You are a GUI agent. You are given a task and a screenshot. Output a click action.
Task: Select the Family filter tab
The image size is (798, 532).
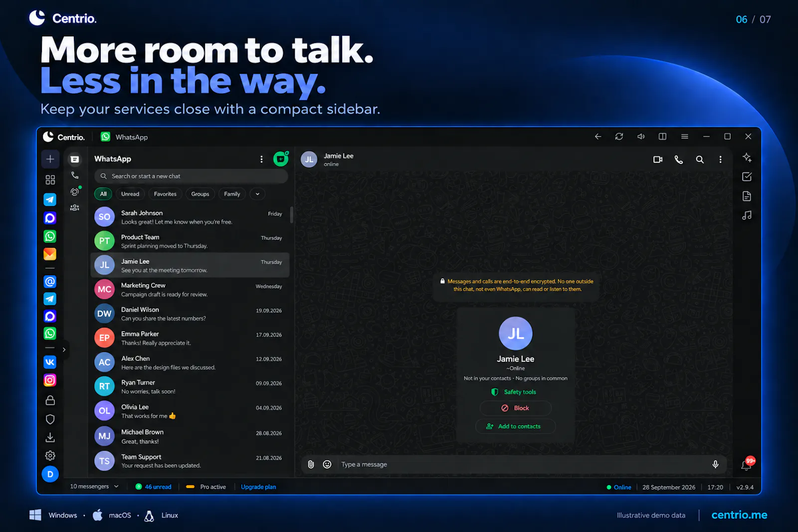pos(232,194)
